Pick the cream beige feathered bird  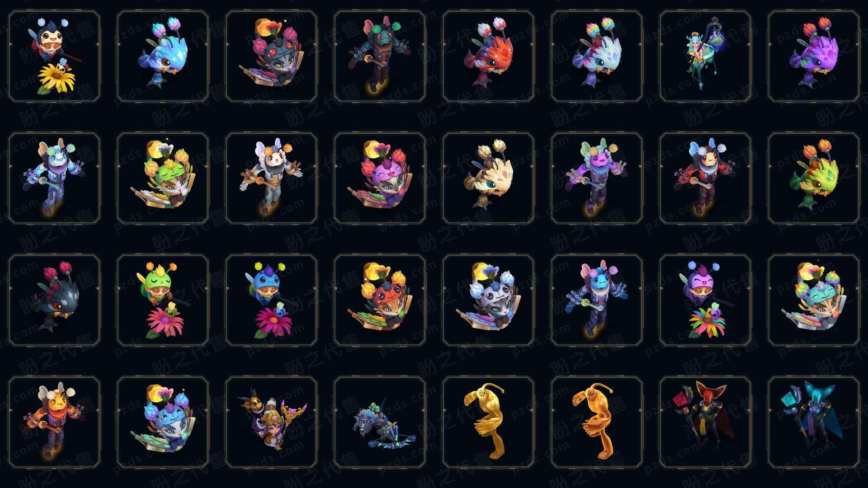tap(488, 178)
